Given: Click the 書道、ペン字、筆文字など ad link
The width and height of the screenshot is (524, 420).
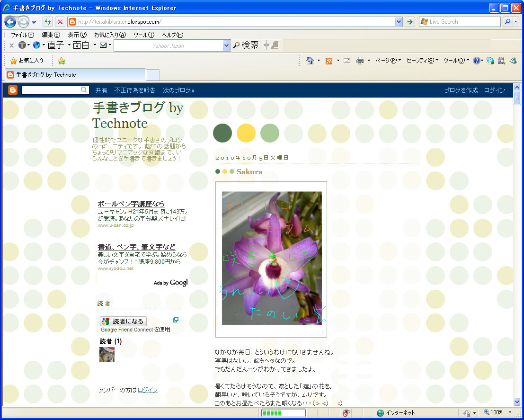Looking at the screenshot, I should point(136,247).
